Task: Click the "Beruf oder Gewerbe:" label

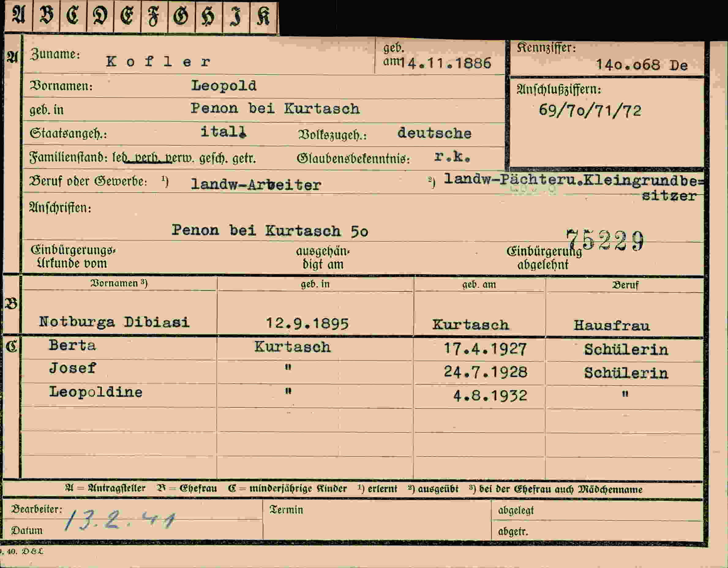Action: pyautogui.click(x=88, y=181)
